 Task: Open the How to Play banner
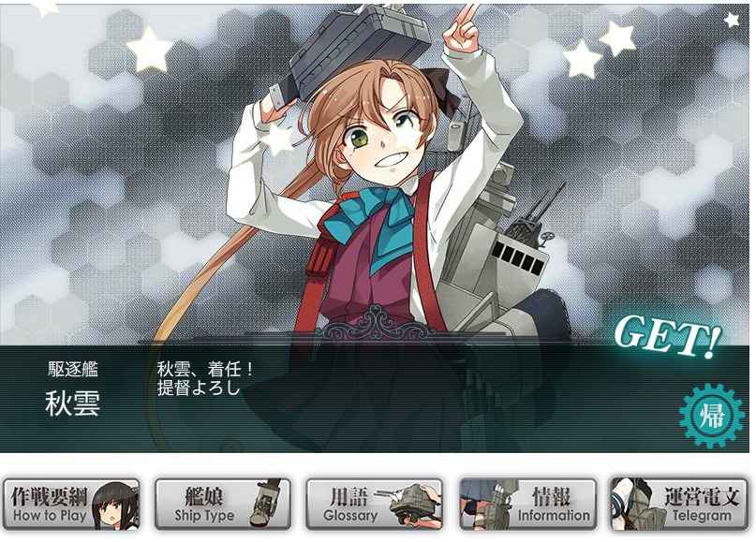tap(71, 505)
